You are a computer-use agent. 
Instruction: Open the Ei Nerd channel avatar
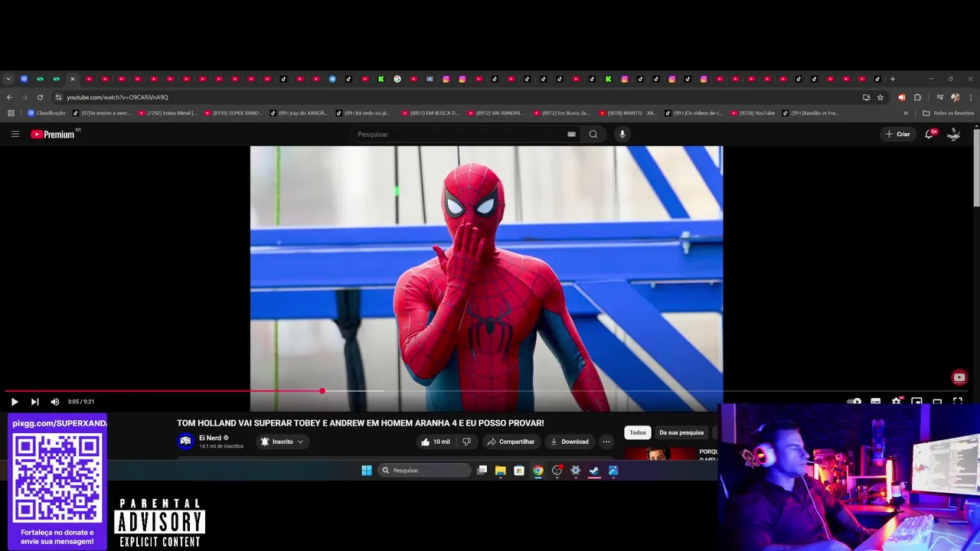[185, 441]
